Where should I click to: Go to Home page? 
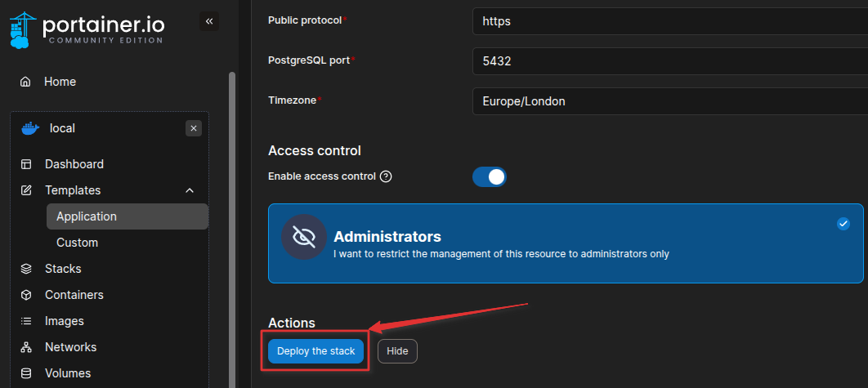60,82
